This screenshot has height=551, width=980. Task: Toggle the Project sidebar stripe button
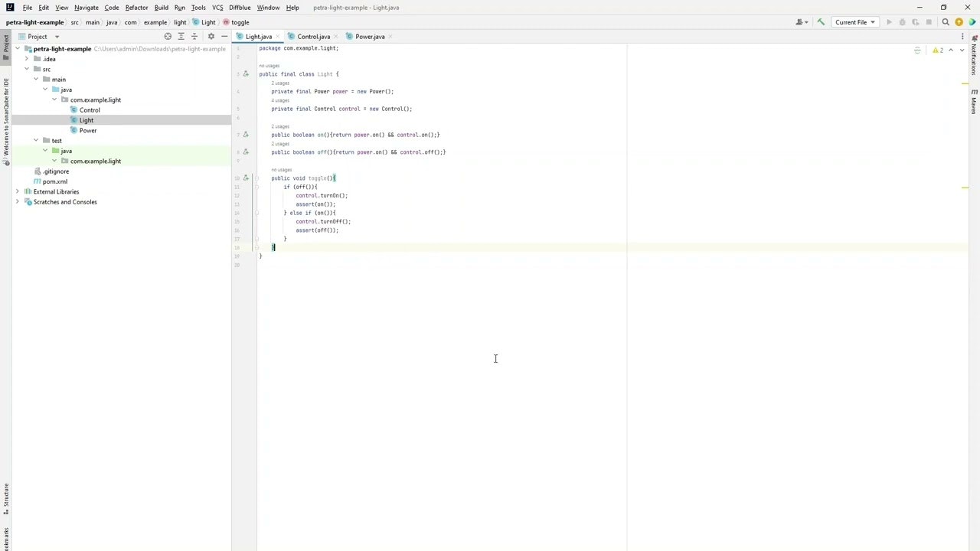(5, 48)
